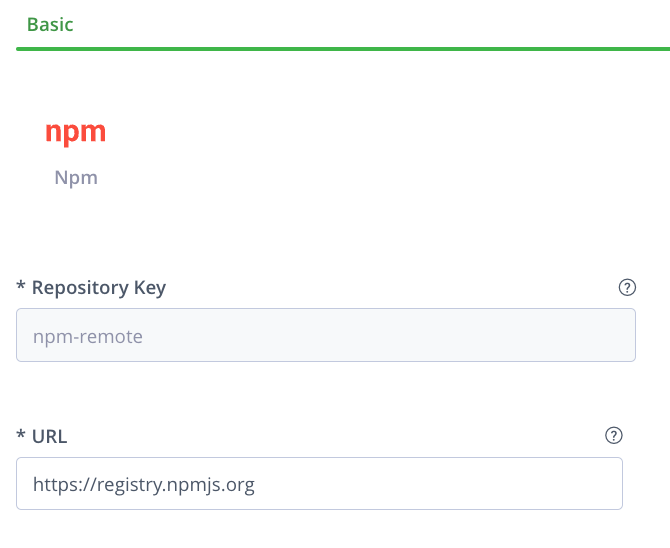Place cursor in https://registry.npmjs.org text

(144, 485)
